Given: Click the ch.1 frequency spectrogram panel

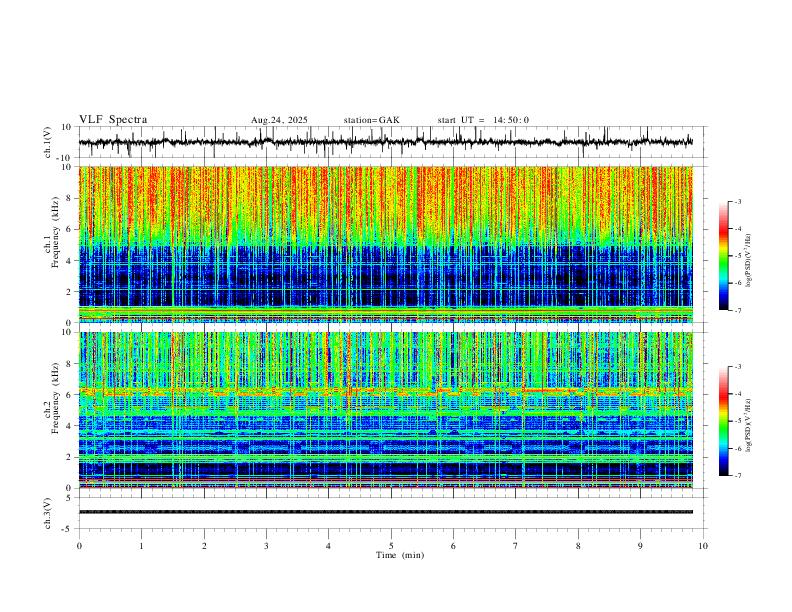Looking at the screenshot, I should pos(386,244).
